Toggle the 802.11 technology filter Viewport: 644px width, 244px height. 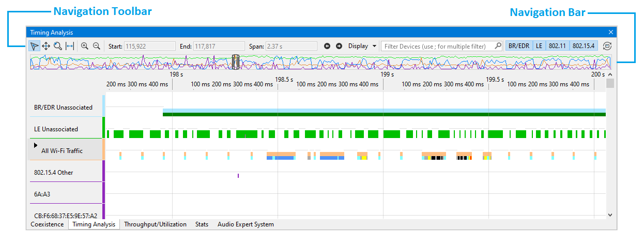(558, 46)
